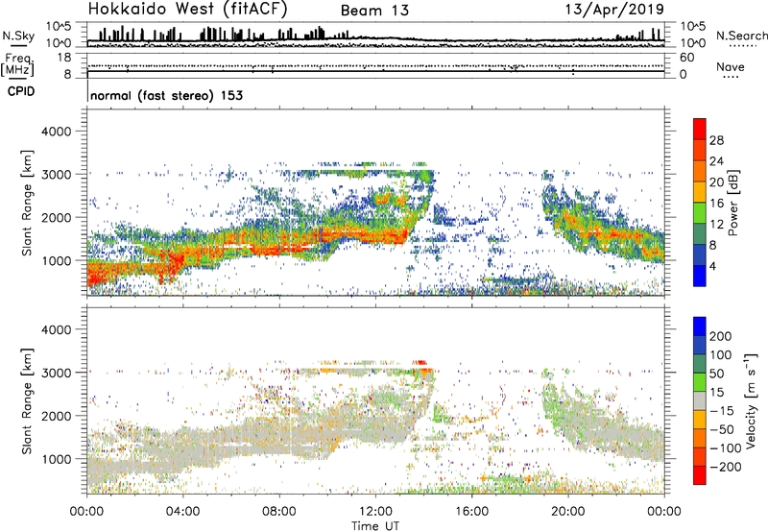
Task: Click the '16:00' time axis label
Action: tap(471, 512)
